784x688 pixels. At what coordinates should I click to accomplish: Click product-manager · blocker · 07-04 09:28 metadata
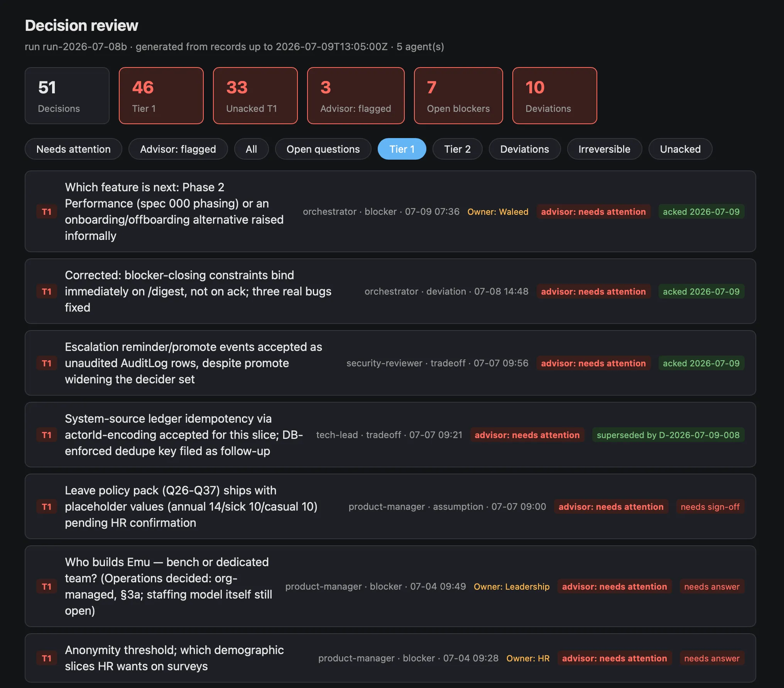click(408, 658)
